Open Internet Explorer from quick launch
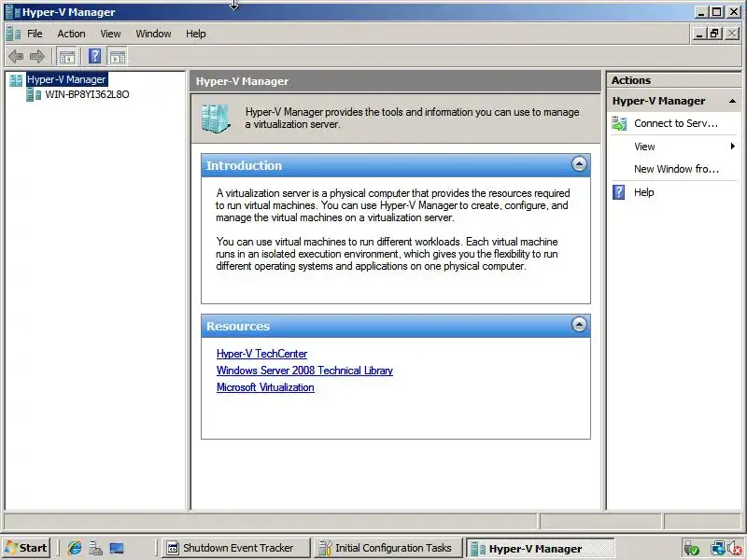Viewport: 747px width, 560px height. pyautogui.click(x=75, y=548)
